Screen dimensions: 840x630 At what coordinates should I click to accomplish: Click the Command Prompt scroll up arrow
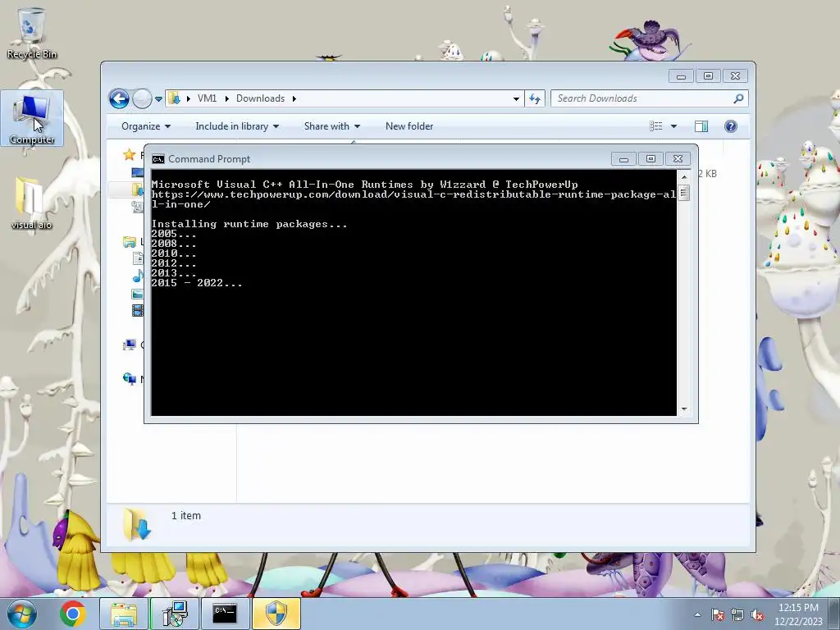pos(684,176)
